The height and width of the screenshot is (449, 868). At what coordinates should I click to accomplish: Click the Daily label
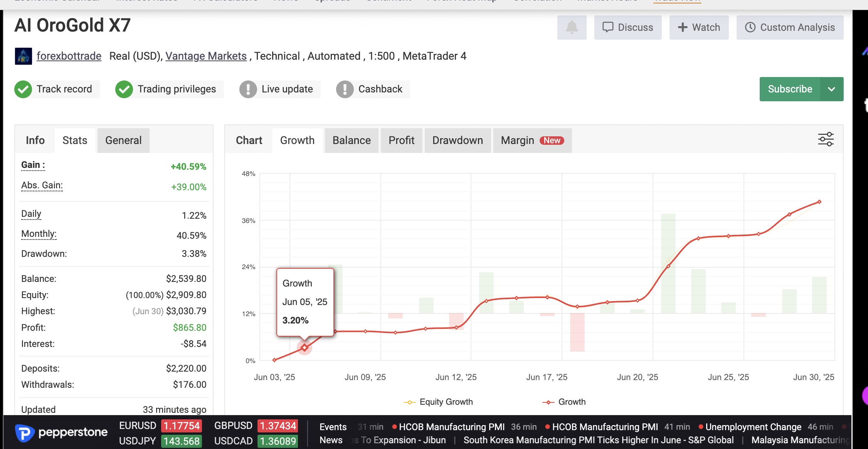[31, 214]
